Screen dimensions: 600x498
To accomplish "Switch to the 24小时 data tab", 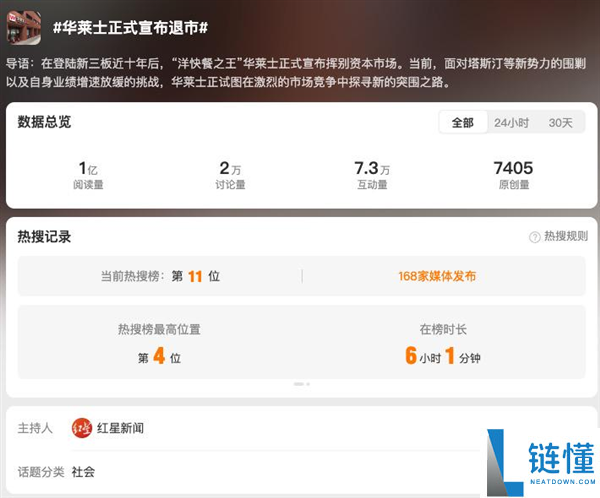I will (x=511, y=123).
